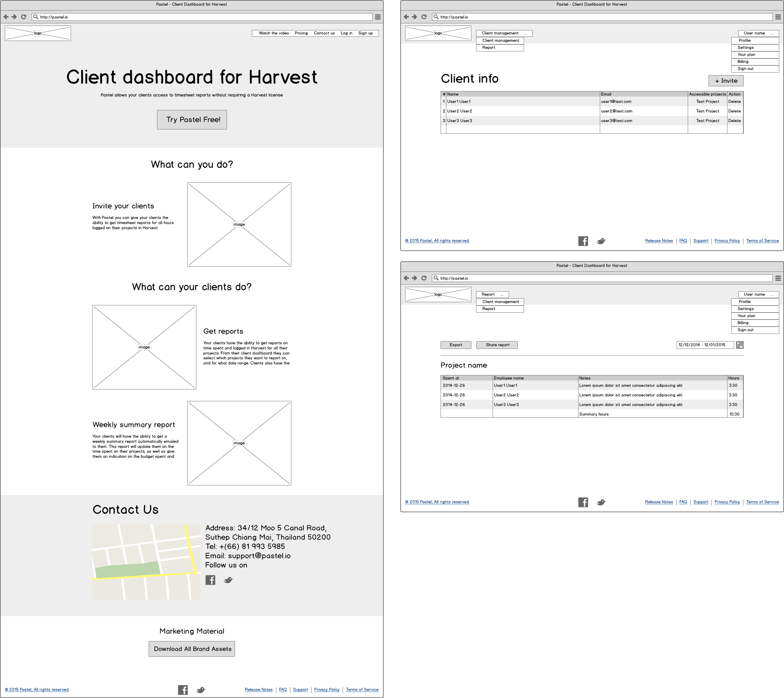Click the Facebook icon on contact section
784x698 pixels.
(x=210, y=580)
